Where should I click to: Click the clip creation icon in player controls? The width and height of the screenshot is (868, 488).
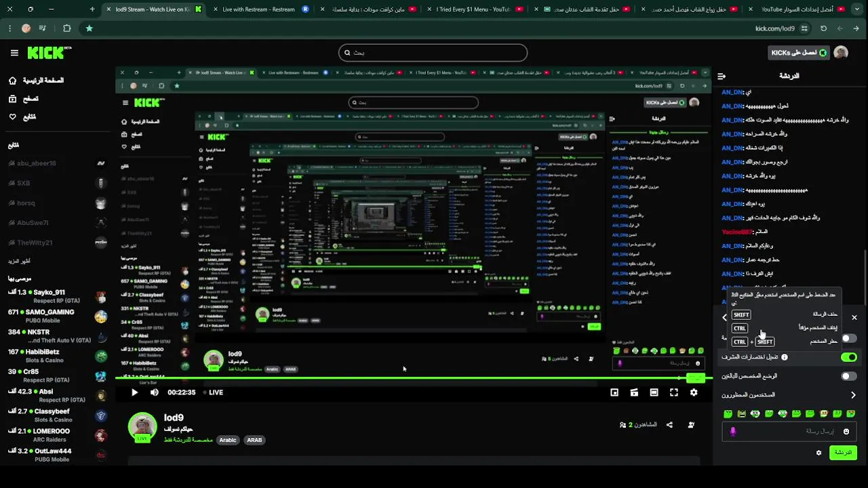[x=634, y=392]
